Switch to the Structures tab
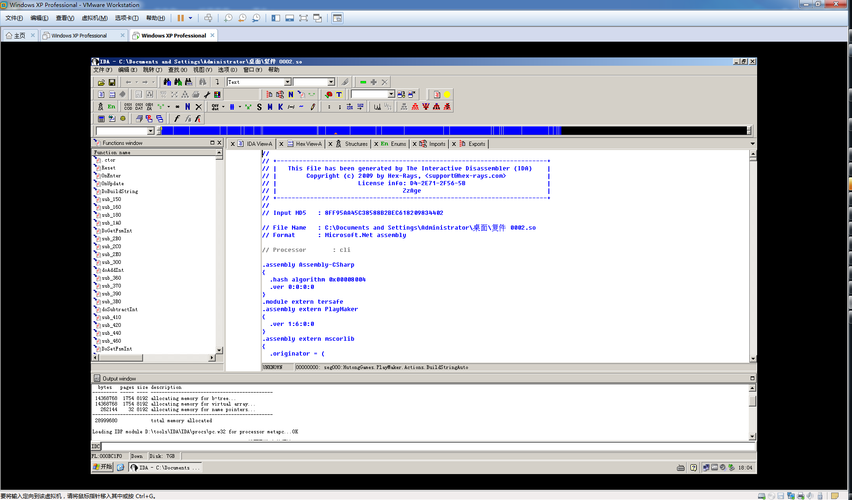Viewport: 852px width, 500px height. click(352, 144)
